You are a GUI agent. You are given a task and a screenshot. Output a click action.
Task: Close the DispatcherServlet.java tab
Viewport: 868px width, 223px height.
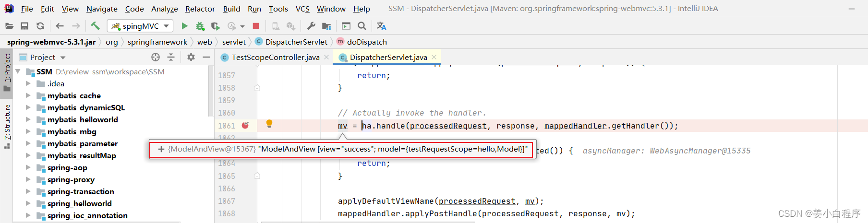(434, 57)
